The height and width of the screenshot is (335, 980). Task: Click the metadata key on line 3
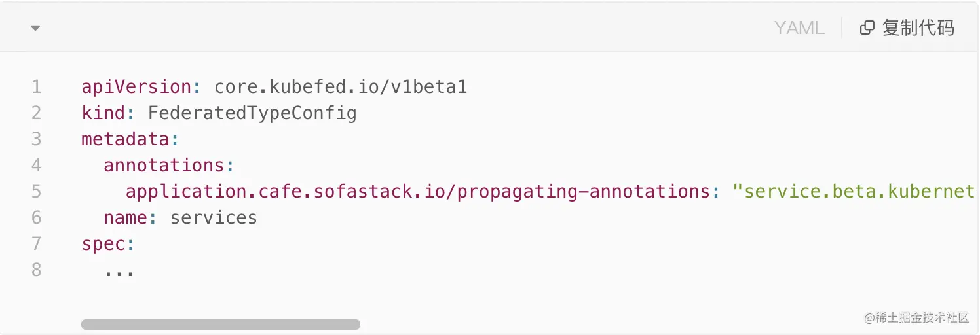tap(125, 139)
